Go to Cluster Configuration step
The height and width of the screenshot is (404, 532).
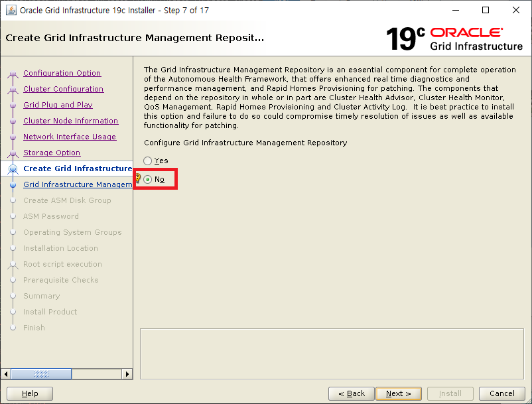(x=64, y=89)
